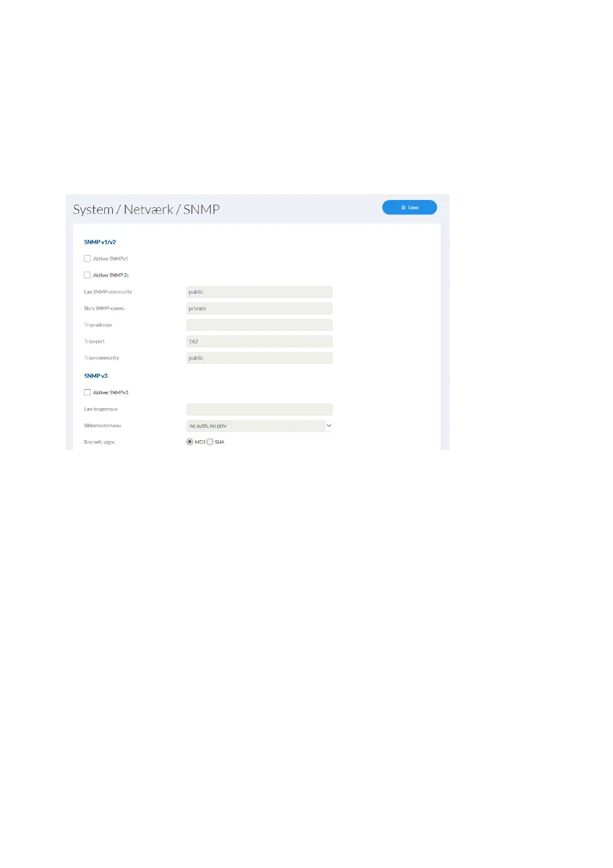Choose the SHA radio button

tap(210, 442)
